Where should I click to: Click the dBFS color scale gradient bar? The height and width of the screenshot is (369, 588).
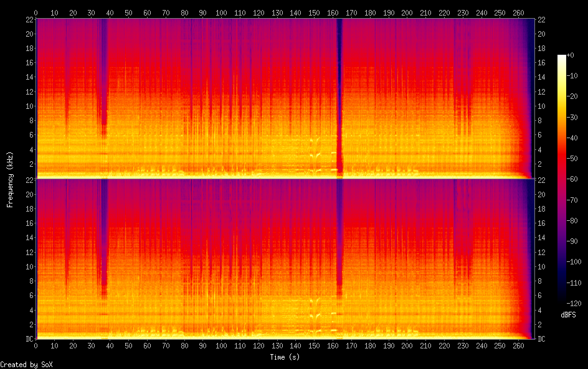tap(561, 179)
